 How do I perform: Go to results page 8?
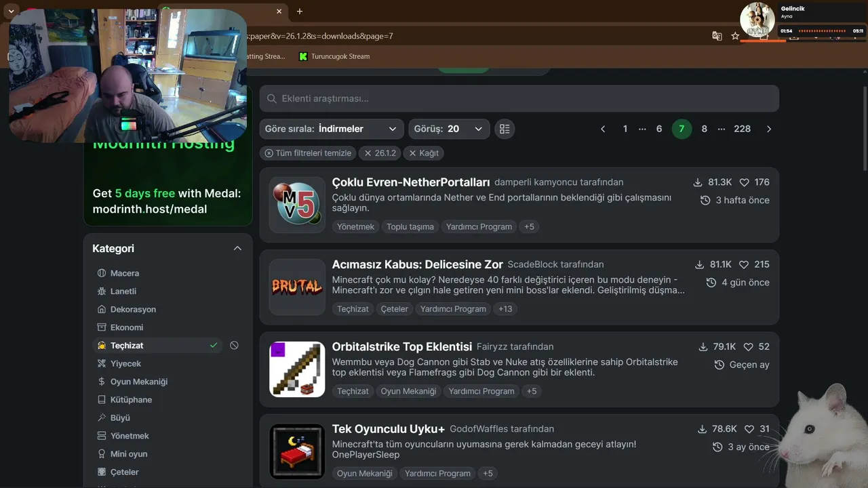705,129
